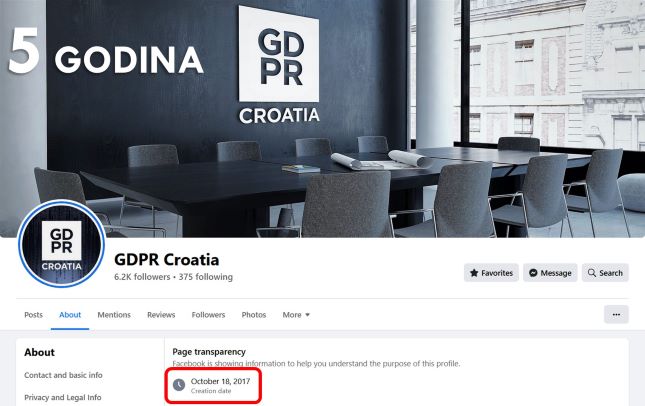
Task: Click the magnifier icon in Search button
Action: (592, 273)
